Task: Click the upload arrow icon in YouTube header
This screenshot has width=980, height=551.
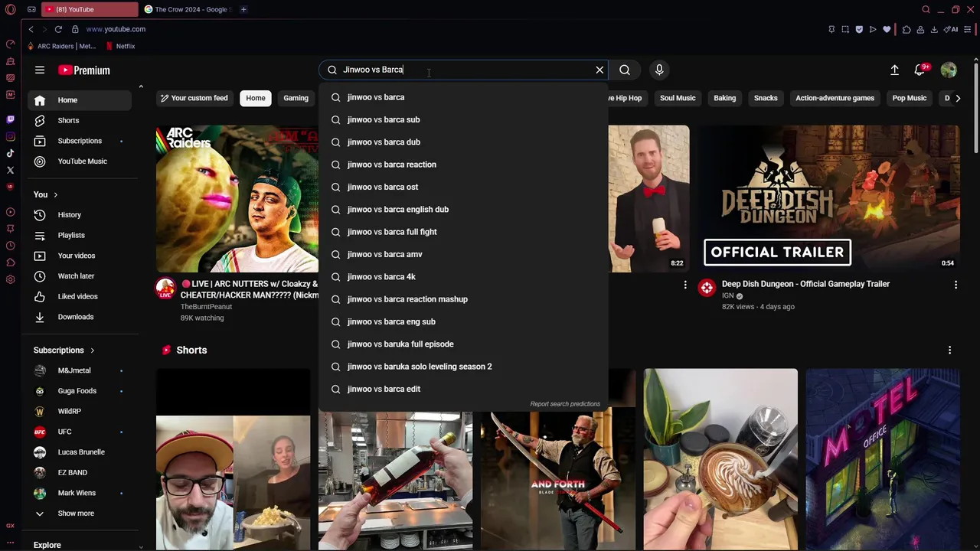Action: pyautogui.click(x=894, y=70)
